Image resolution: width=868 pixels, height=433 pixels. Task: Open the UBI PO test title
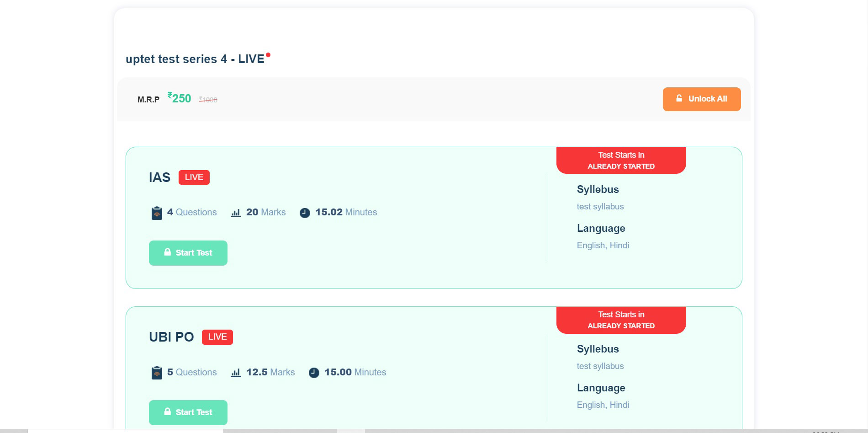(171, 337)
